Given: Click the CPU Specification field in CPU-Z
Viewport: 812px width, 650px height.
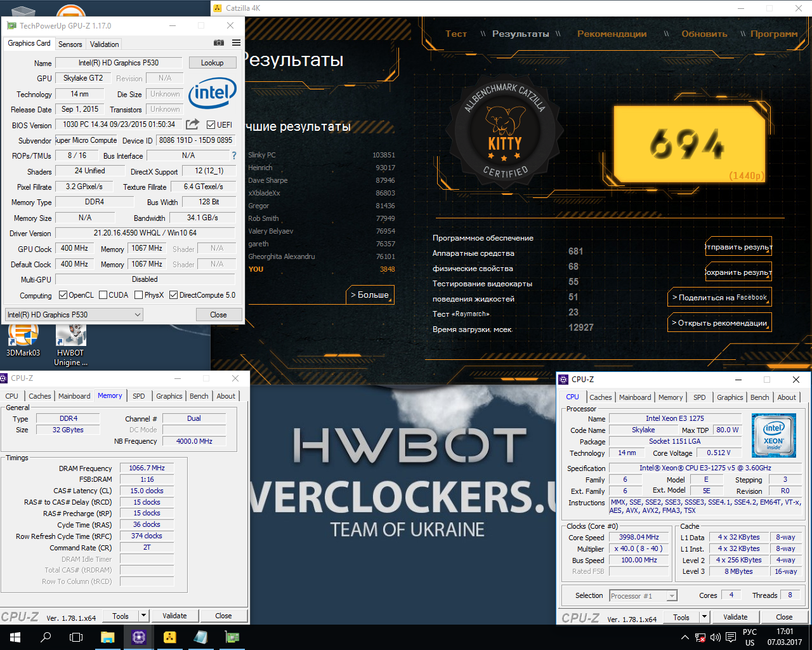Looking at the screenshot, I should point(705,468).
